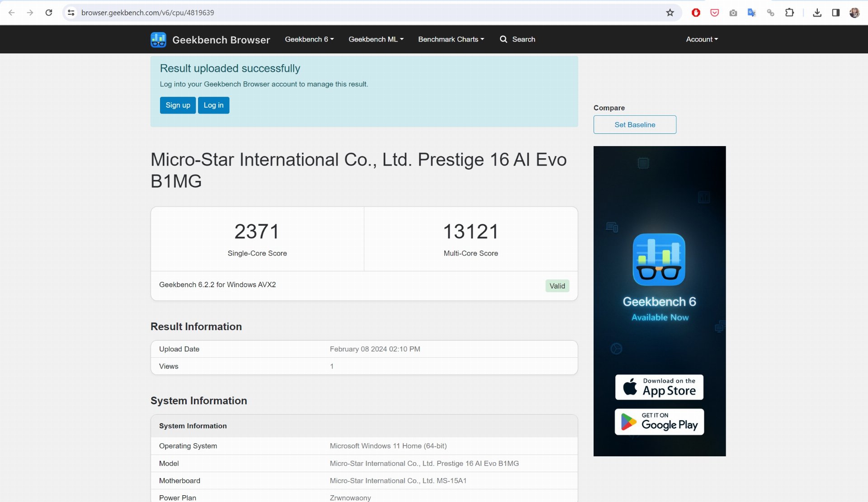Open site information icon in address bar
Image resolution: width=868 pixels, height=502 pixels.
click(71, 13)
